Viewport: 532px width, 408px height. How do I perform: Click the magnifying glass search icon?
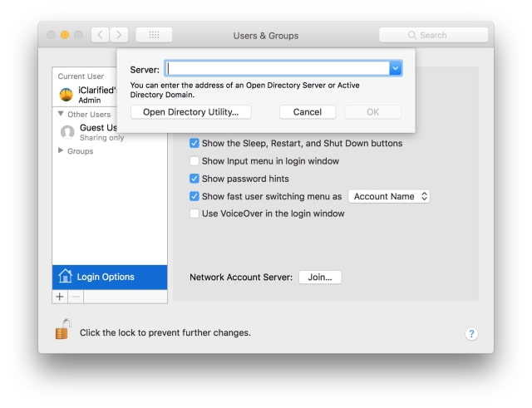(412, 35)
